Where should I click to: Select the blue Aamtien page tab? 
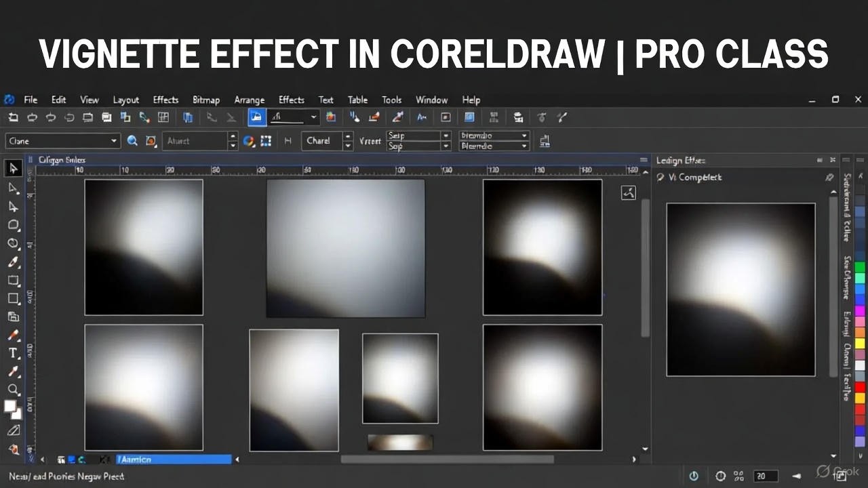click(x=174, y=460)
